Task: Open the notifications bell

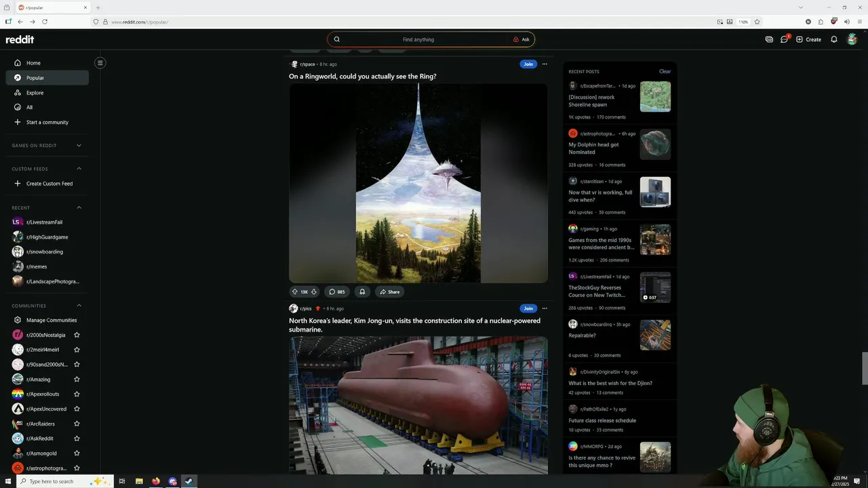Action: tap(834, 39)
